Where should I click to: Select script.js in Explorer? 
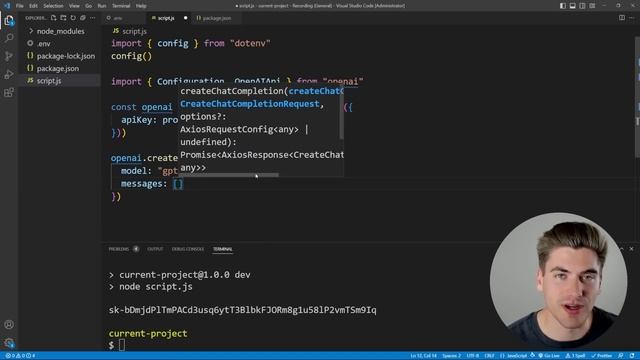pyautogui.click(x=60, y=81)
